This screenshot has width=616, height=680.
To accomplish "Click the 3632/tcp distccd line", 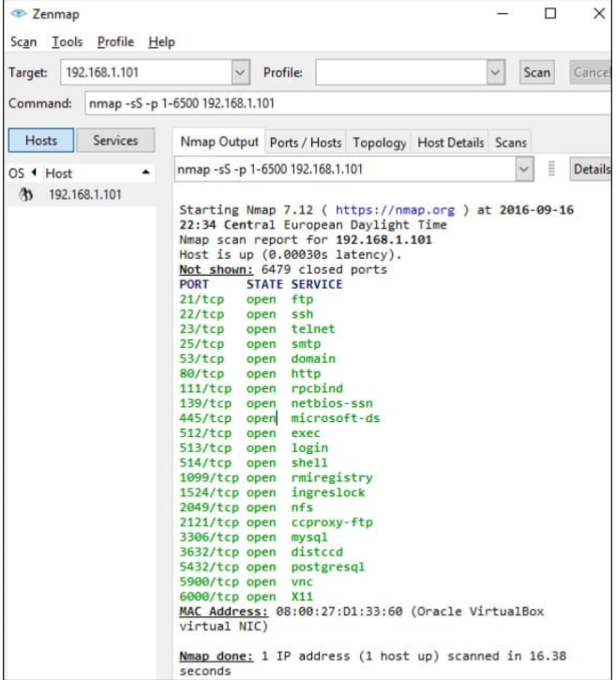I will [262, 552].
